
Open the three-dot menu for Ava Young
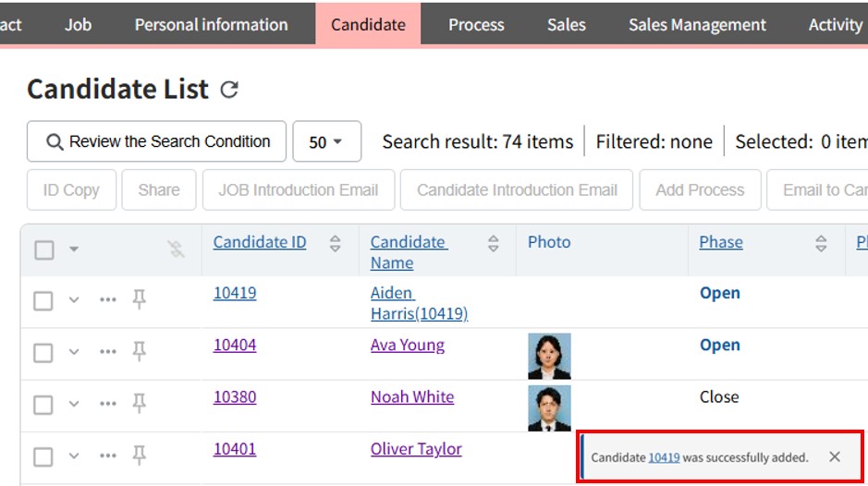(x=108, y=352)
